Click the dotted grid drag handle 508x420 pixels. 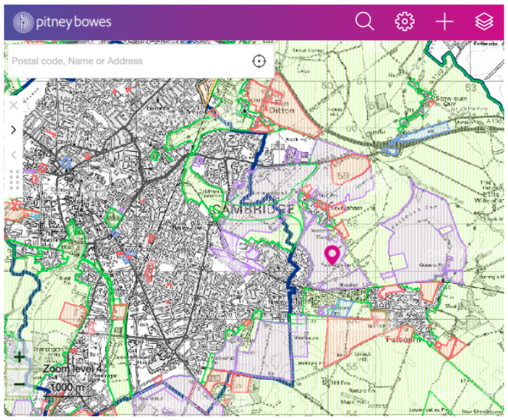click(x=13, y=180)
